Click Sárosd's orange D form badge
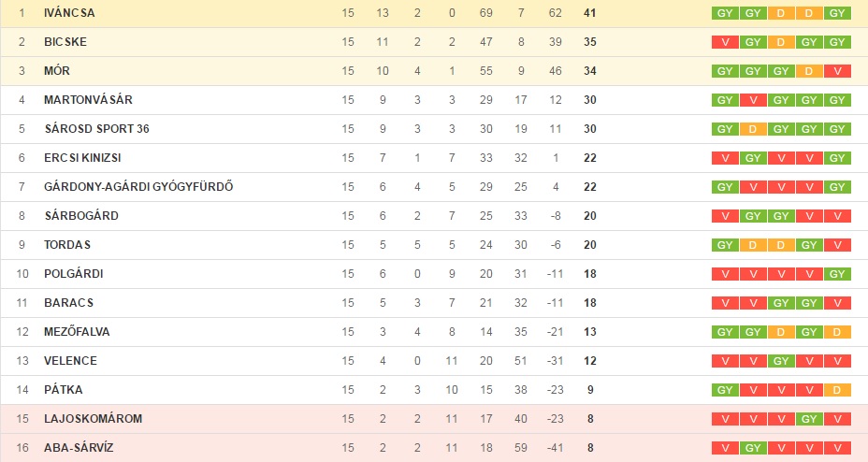 click(x=753, y=129)
